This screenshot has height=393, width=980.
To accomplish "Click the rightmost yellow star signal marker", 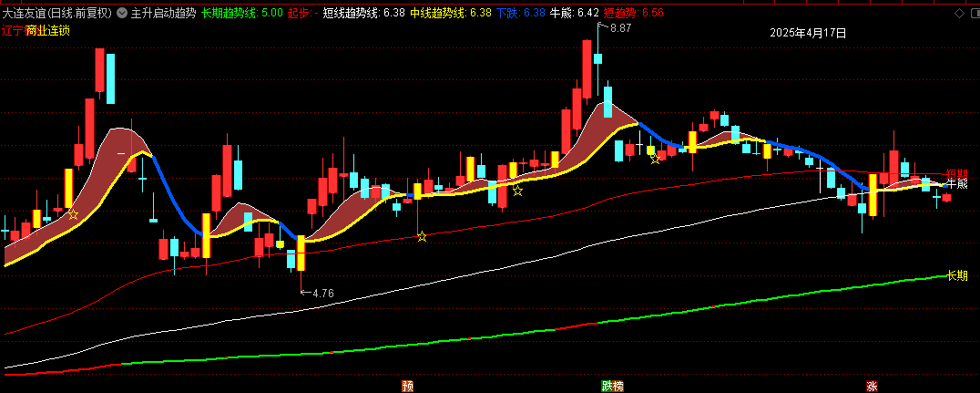I will tap(655, 159).
